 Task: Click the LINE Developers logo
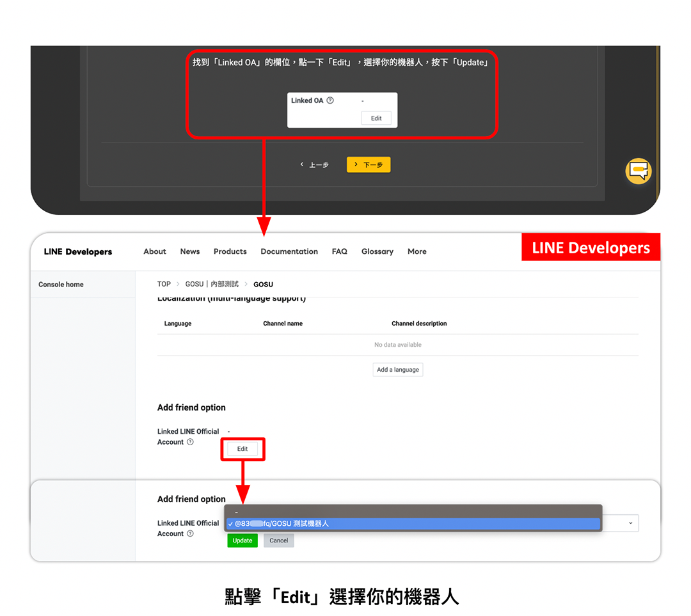78,251
